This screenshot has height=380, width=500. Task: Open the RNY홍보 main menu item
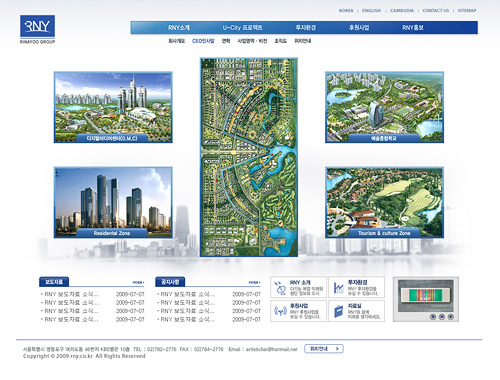pos(413,28)
